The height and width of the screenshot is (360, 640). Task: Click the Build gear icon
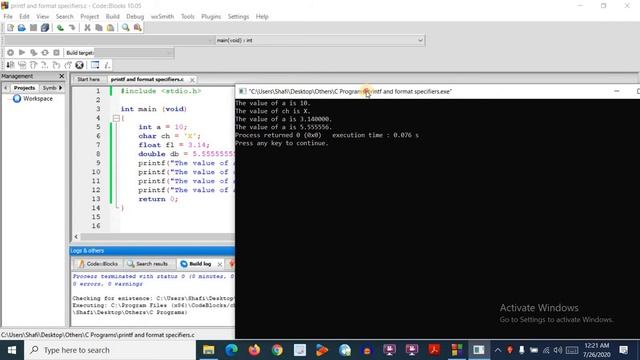click(10, 53)
